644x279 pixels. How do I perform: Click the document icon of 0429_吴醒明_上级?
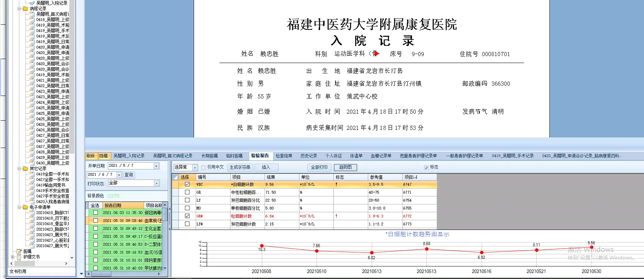point(32,157)
